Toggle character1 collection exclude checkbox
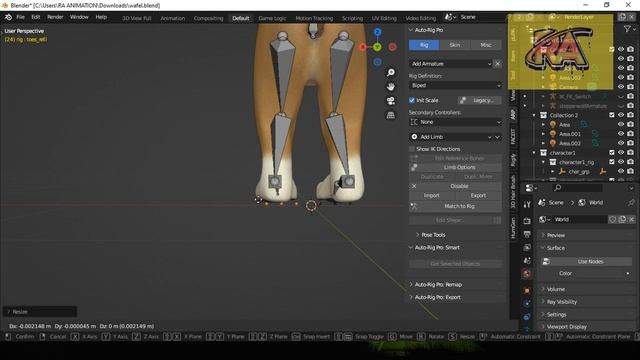Image resolution: width=640 pixels, height=360 pixels. pyautogui.click(x=611, y=153)
